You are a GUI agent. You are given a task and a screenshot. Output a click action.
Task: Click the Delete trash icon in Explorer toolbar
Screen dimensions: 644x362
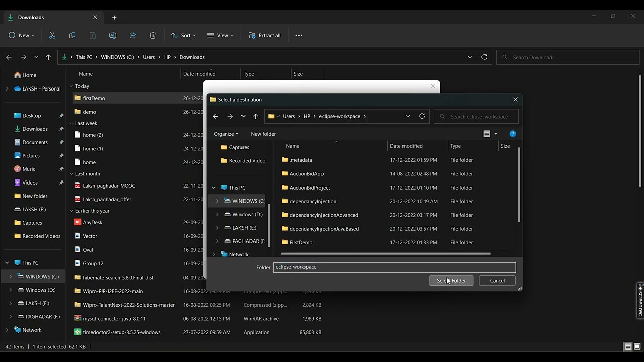tap(153, 35)
